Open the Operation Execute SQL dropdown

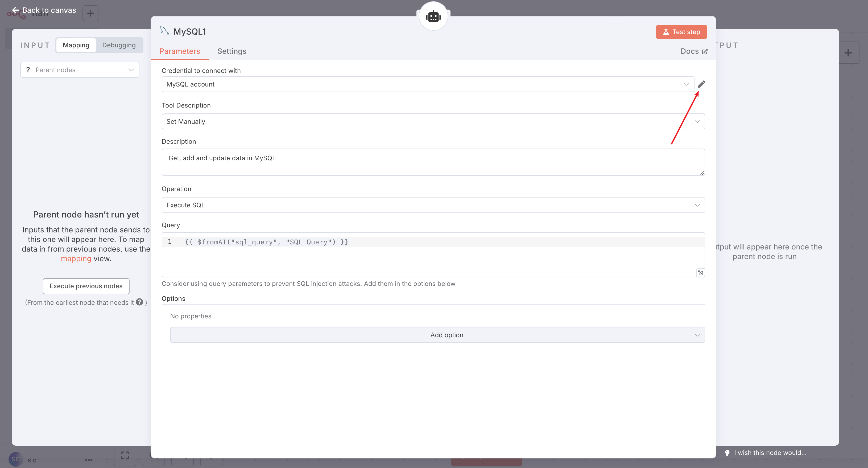pyautogui.click(x=433, y=205)
